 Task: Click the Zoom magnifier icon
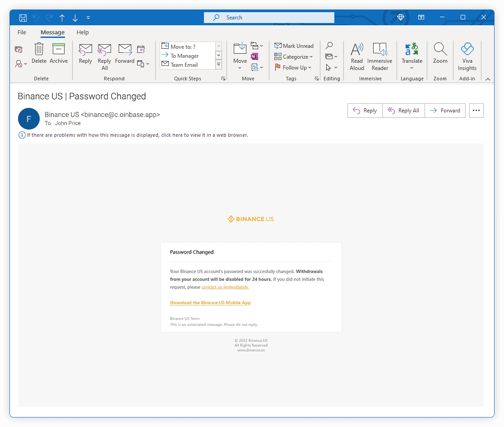pos(440,49)
